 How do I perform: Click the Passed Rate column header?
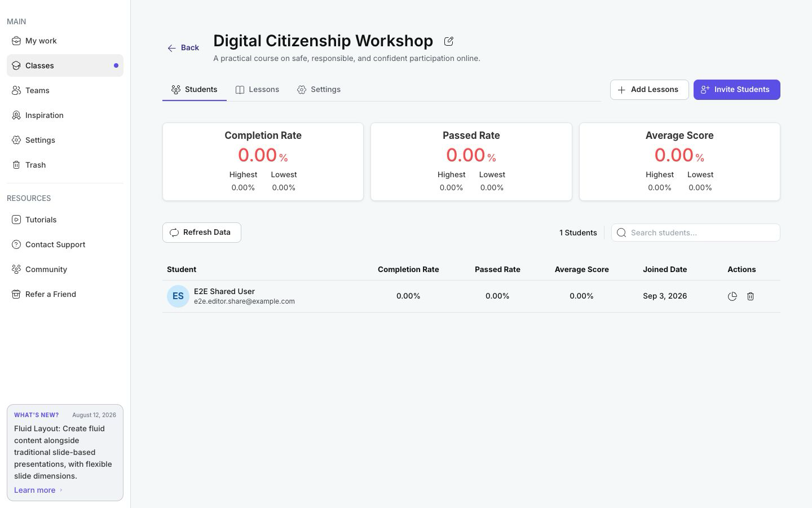click(497, 269)
